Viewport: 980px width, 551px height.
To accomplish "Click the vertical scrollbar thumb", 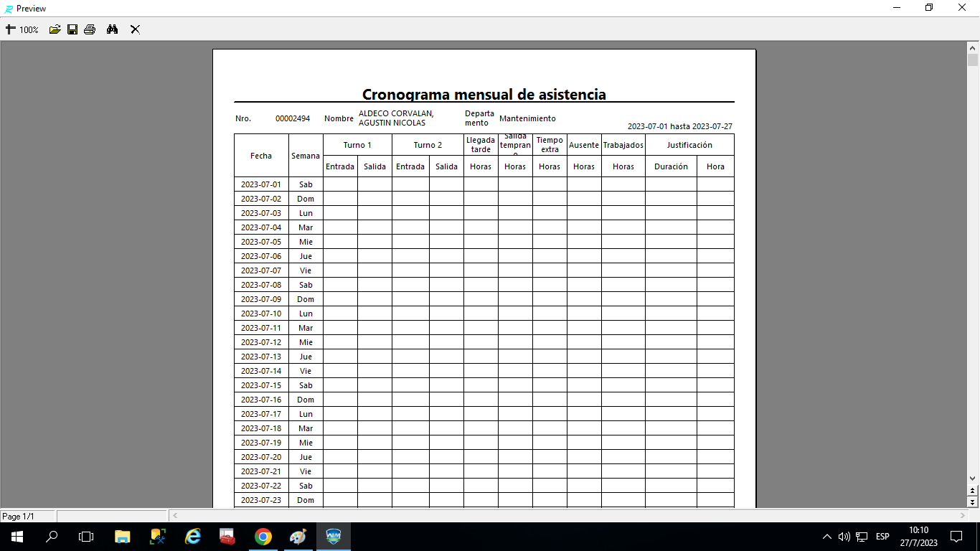I will pos(973,60).
